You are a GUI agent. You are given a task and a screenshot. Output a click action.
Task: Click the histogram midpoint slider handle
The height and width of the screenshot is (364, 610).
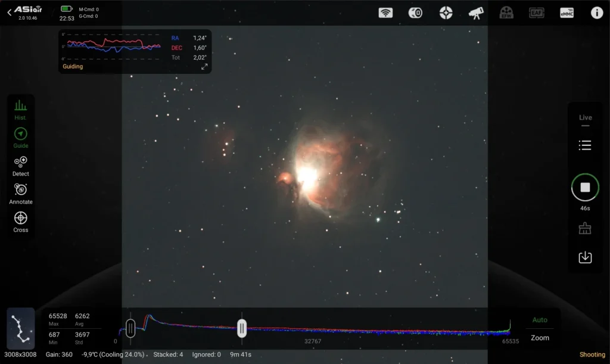(242, 328)
